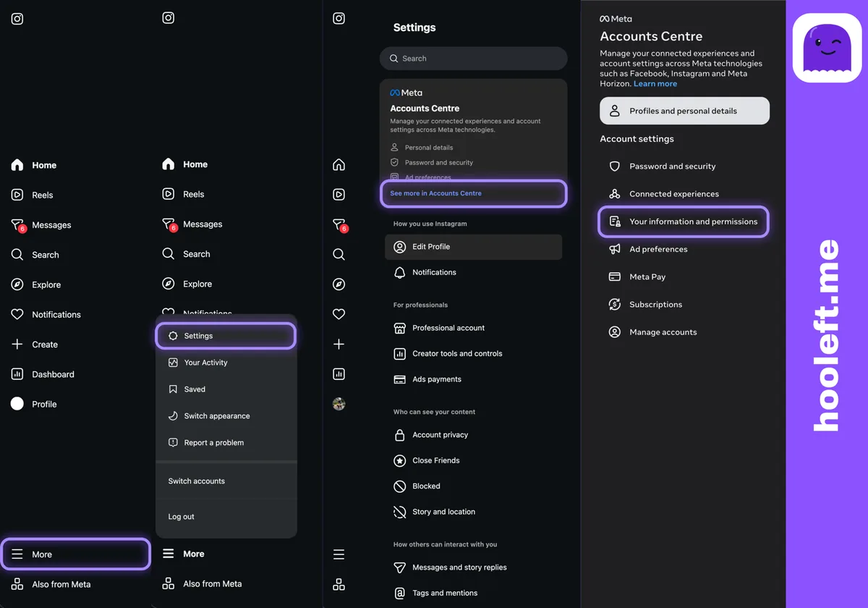Click the profile avatar in icon-only sidebar
868x608 pixels.
[x=339, y=404]
